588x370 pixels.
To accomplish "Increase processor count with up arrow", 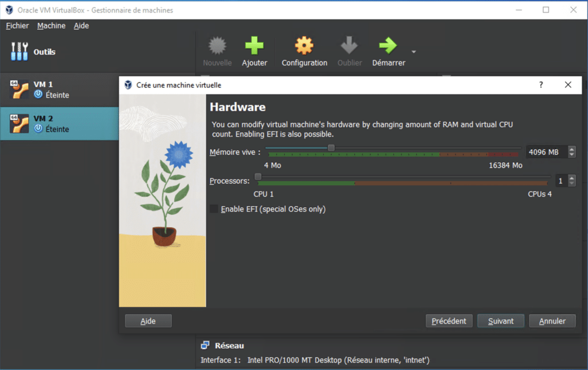I will (571, 177).
